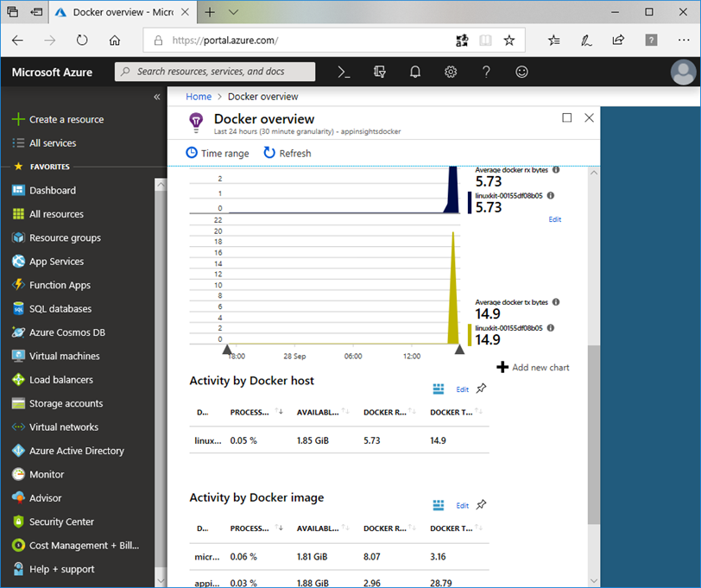Open Azure Active Directory

(68, 451)
